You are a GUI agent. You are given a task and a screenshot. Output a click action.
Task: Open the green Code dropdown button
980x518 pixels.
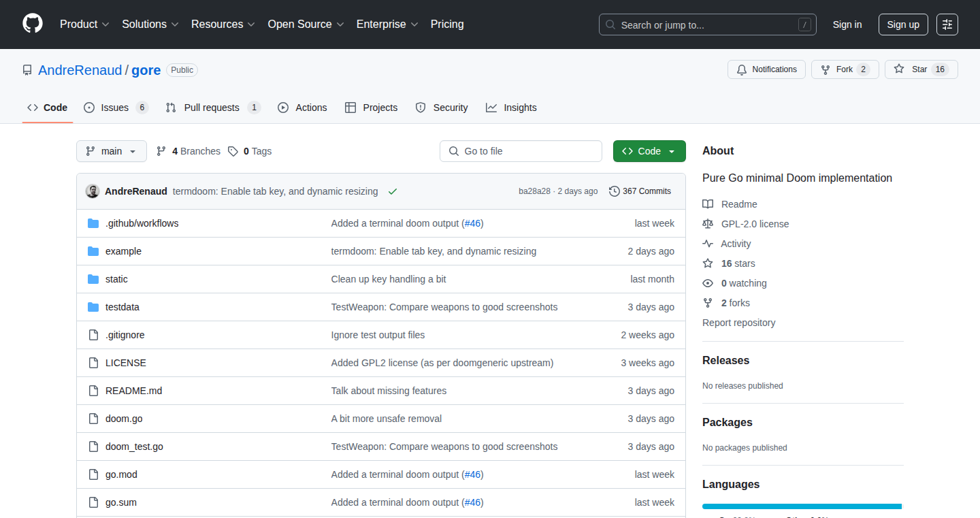[649, 151]
